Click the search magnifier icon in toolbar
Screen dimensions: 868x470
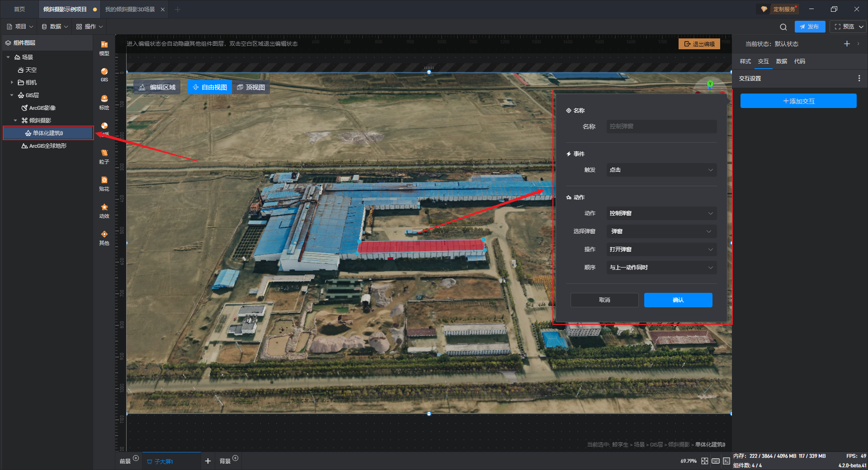pos(783,27)
